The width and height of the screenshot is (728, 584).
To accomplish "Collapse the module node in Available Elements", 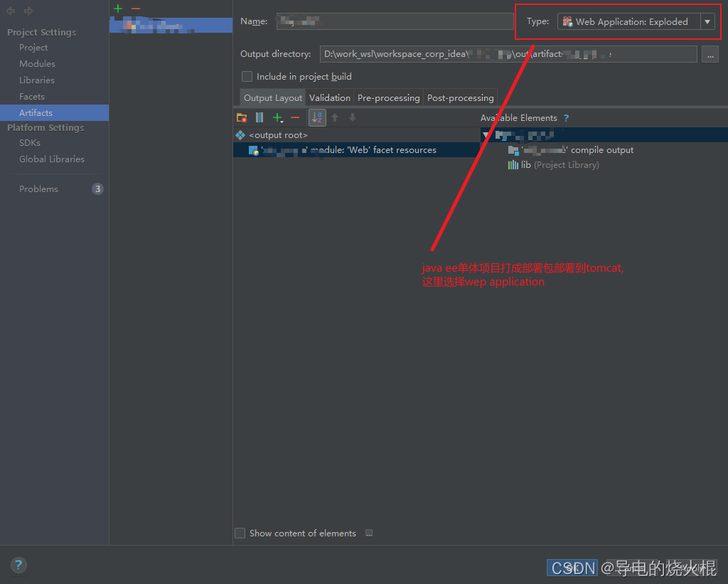I will coord(486,135).
